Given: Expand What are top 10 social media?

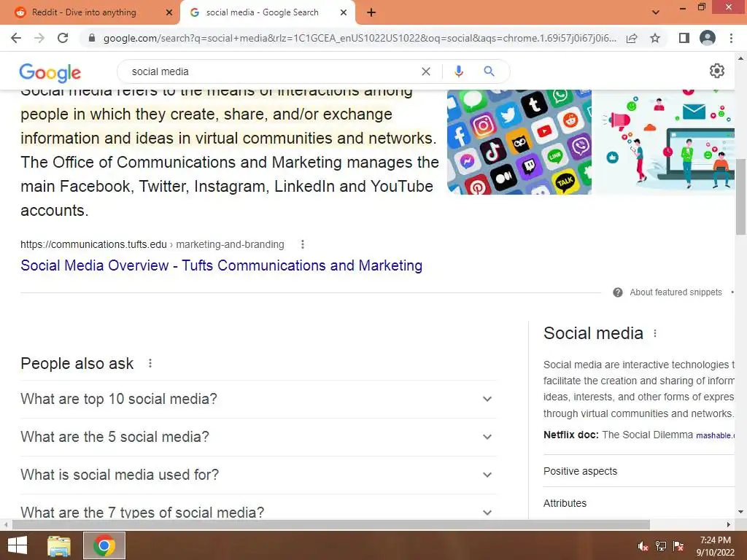Looking at the screenshot, I should [258, 399].
